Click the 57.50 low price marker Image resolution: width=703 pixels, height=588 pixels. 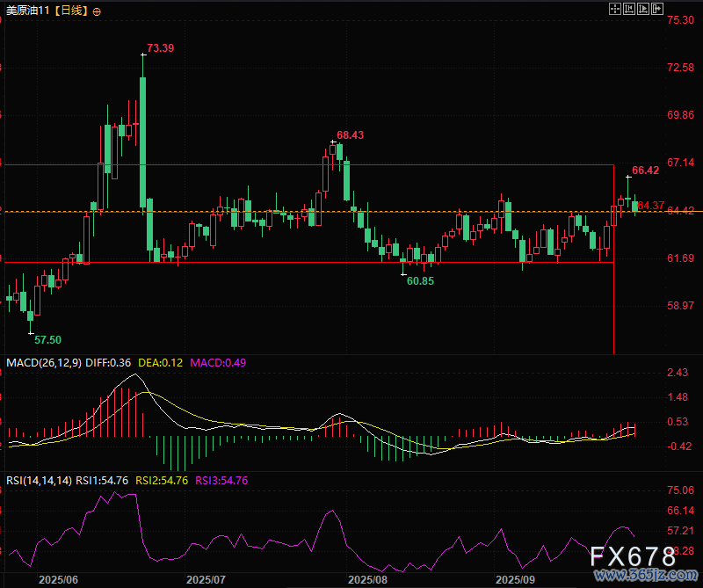pos(47,339)
